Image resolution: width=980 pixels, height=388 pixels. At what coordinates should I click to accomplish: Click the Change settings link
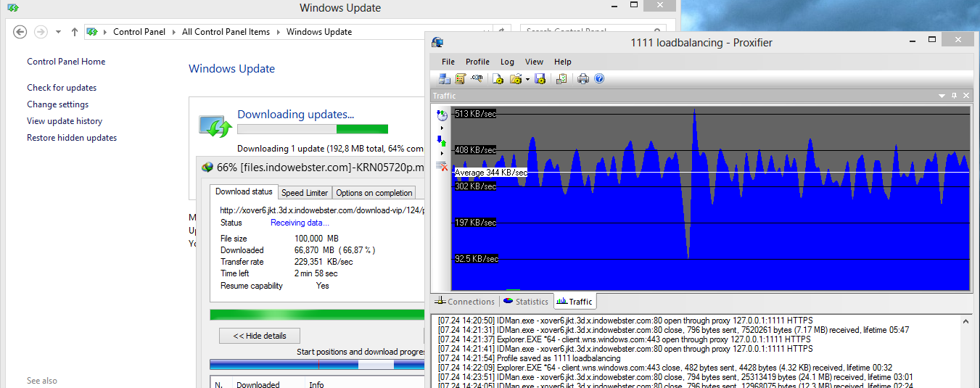pyautogui.click(x=57, y=104)
